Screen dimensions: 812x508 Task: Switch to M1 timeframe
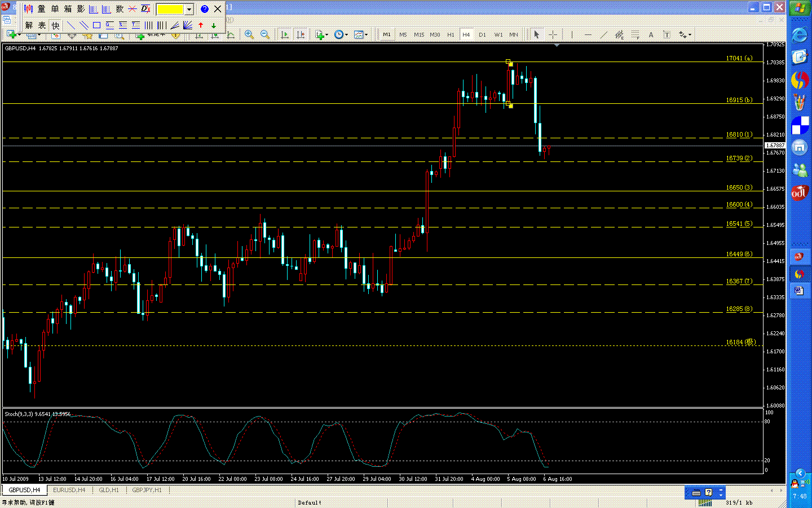[x=387, y=34]
